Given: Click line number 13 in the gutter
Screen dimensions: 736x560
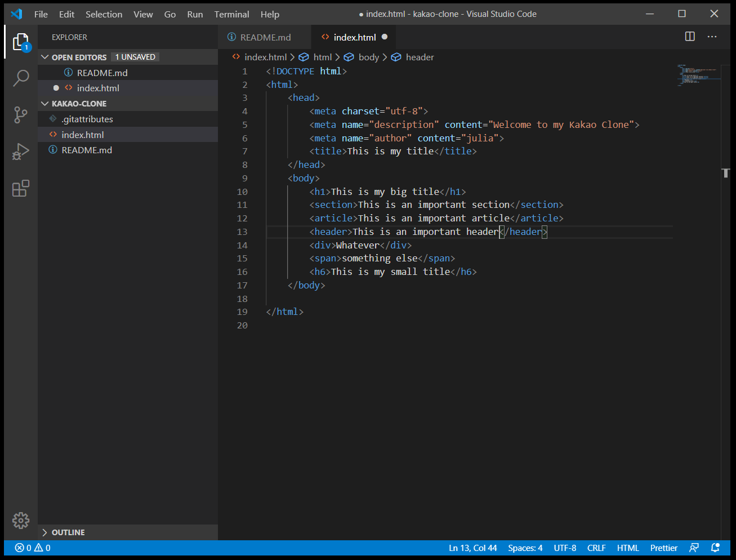Looking at the screenshot, I should [242, 232].
